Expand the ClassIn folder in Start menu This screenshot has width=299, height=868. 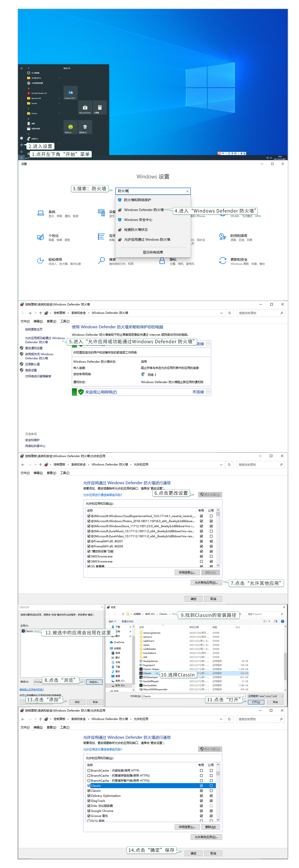click(59, 113)
